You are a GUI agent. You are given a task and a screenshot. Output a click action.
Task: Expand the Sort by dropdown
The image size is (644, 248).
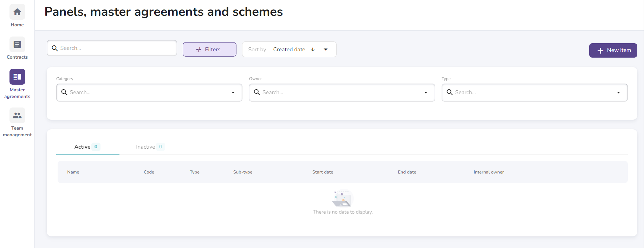coord(326,50)
